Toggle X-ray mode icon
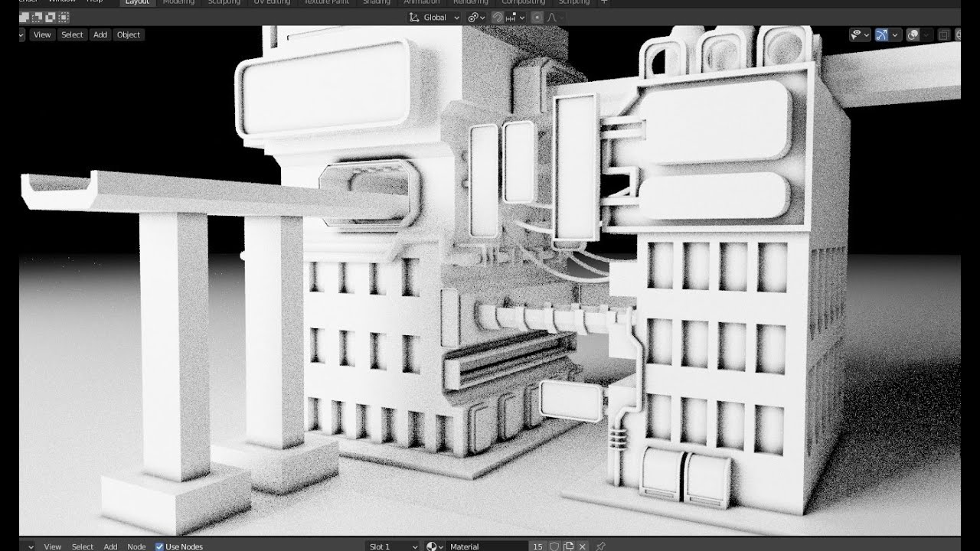The width and height of the screenshot is (980, 551). [x=943, y=34]
